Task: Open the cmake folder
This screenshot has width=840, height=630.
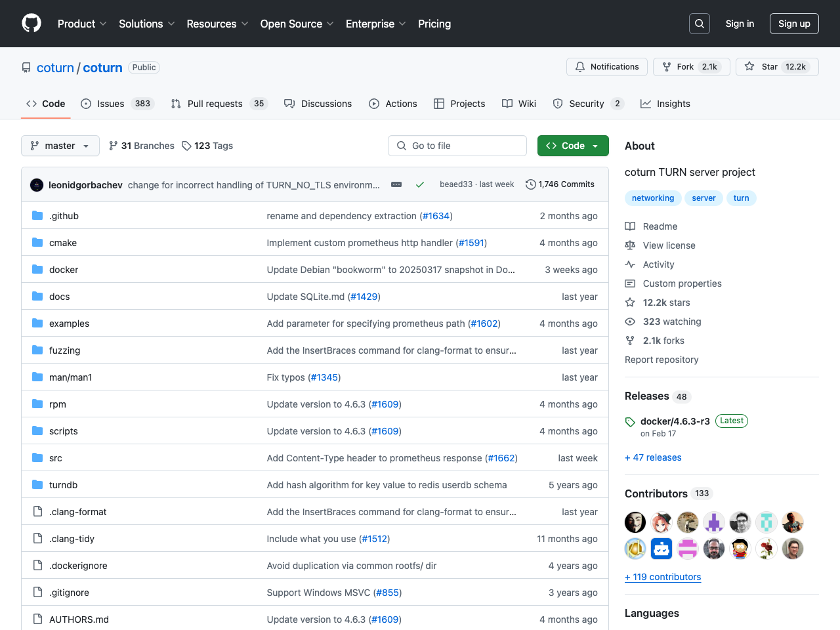Action: point(63,243)
